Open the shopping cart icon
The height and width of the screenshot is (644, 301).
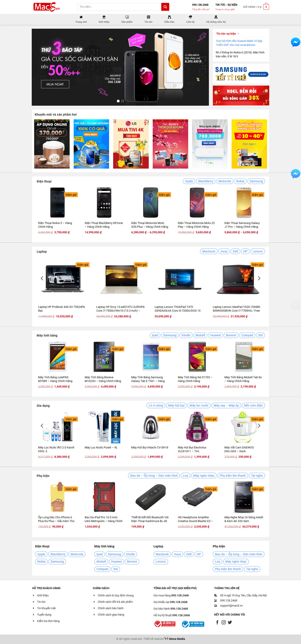(x=266, y=7)
